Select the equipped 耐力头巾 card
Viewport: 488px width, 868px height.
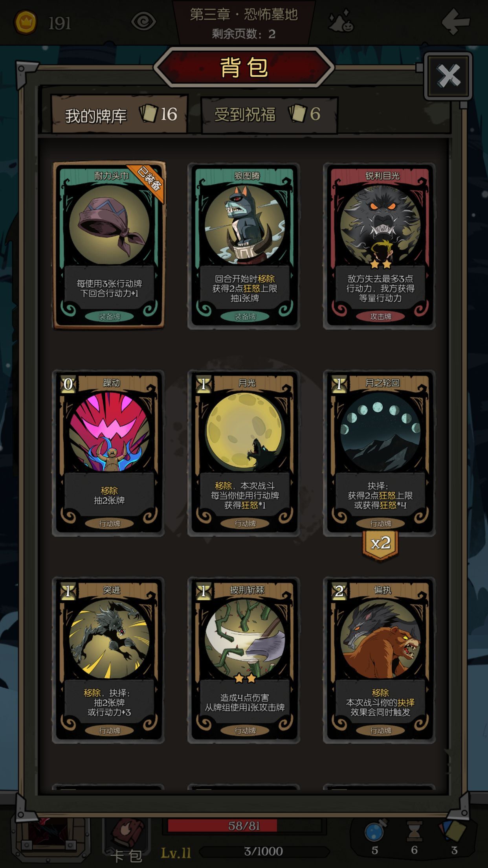point(109,245)
